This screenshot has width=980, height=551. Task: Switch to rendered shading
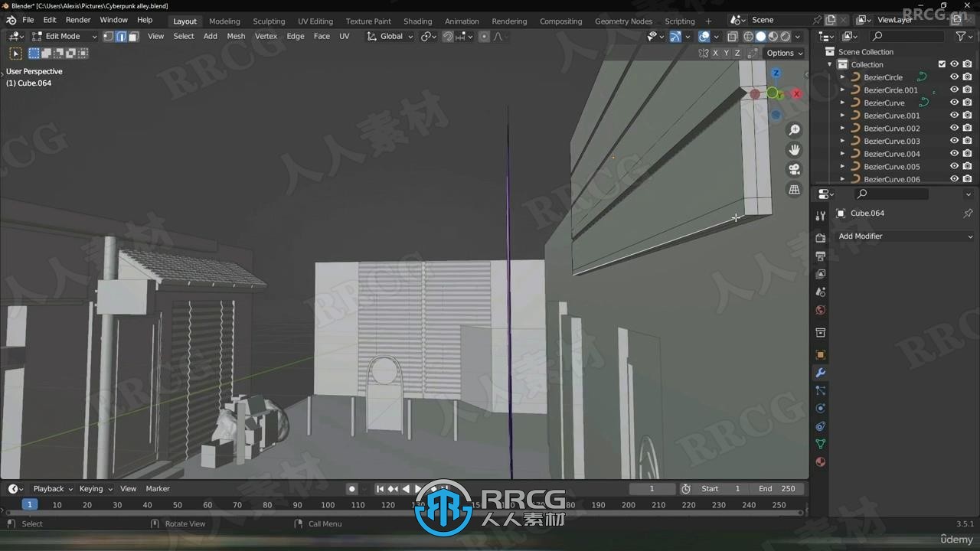coord(786,36)
